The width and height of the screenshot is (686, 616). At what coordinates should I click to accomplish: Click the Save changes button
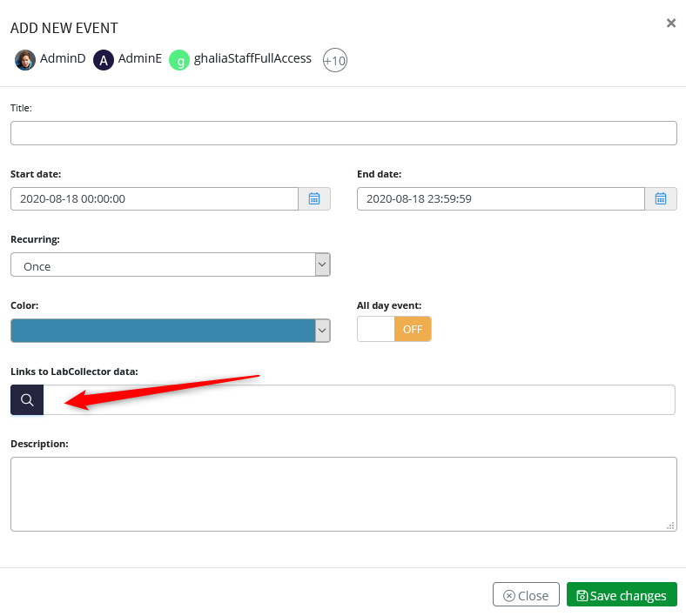(622, 594)
